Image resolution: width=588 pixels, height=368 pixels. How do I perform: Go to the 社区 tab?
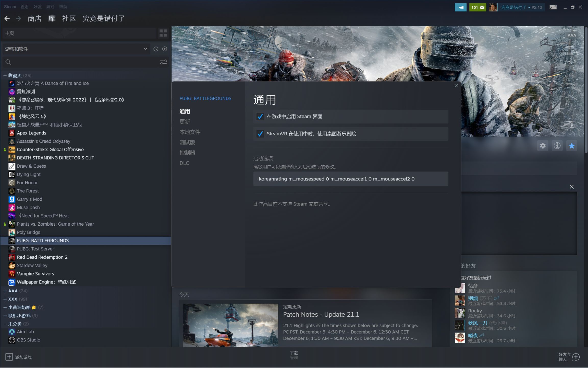(x=69, y=18)
